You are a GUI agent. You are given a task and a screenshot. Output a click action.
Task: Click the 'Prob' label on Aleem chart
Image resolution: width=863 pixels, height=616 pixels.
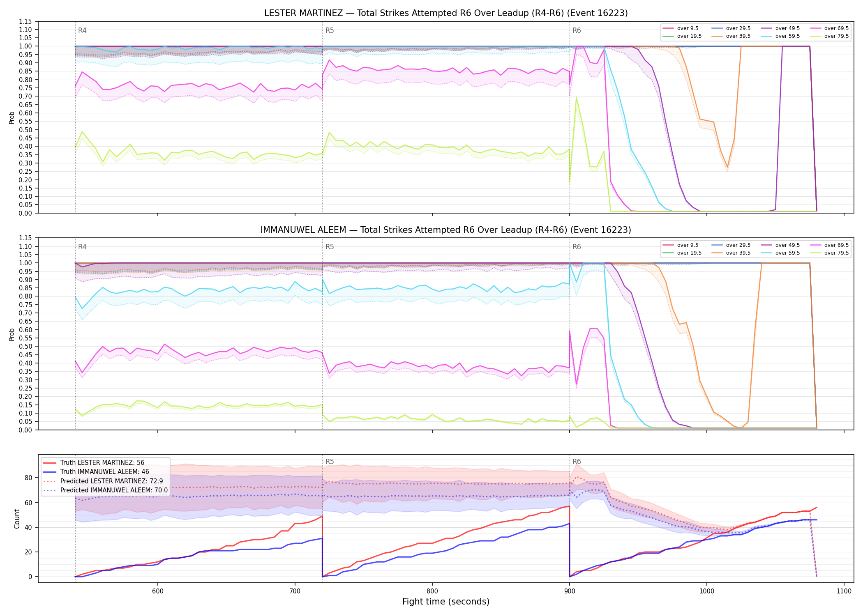pyautogui.click(x=12, y=334)
